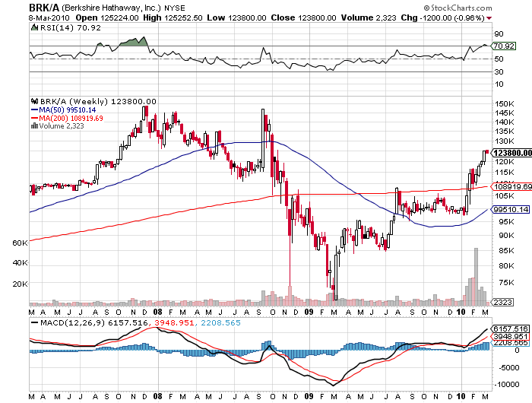The image size is (532, 403).
Task: Click the red 108919.69 moving average tag
Action: (x=511, y=187)
